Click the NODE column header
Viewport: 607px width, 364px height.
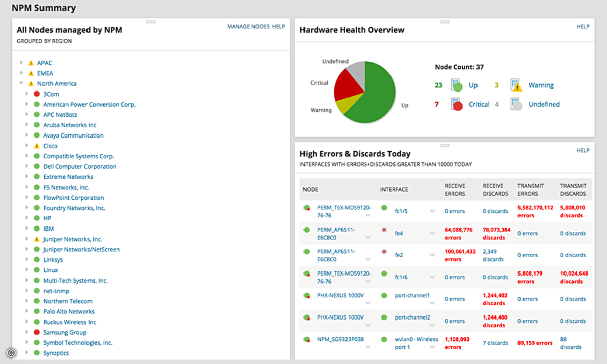pyautogui.click(x=311, y=189)
